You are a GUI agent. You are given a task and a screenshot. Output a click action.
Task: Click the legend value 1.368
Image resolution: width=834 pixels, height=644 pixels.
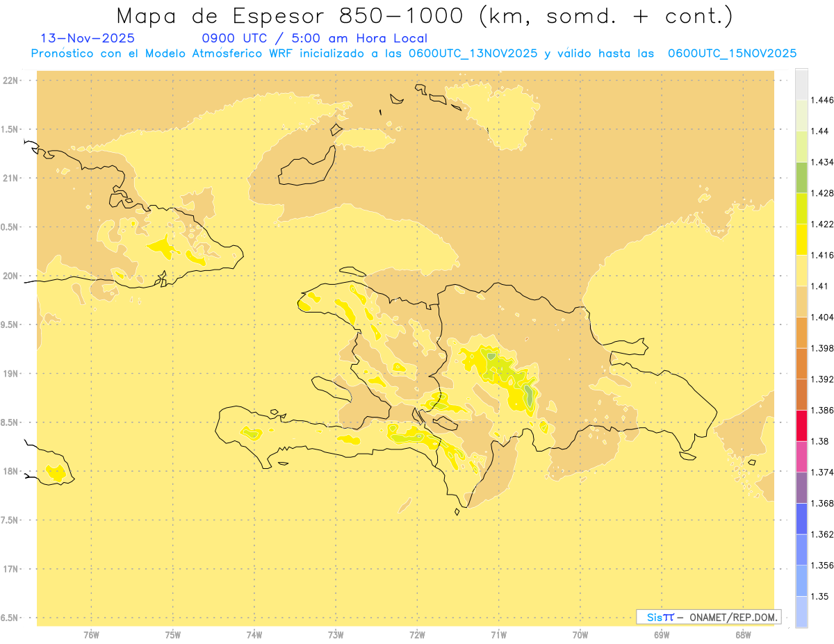822,503
